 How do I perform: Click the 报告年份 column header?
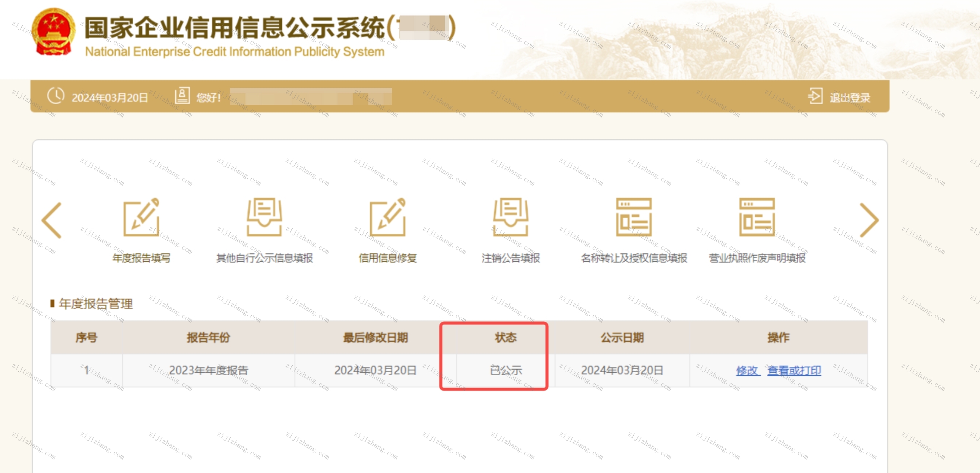(208, 337)
